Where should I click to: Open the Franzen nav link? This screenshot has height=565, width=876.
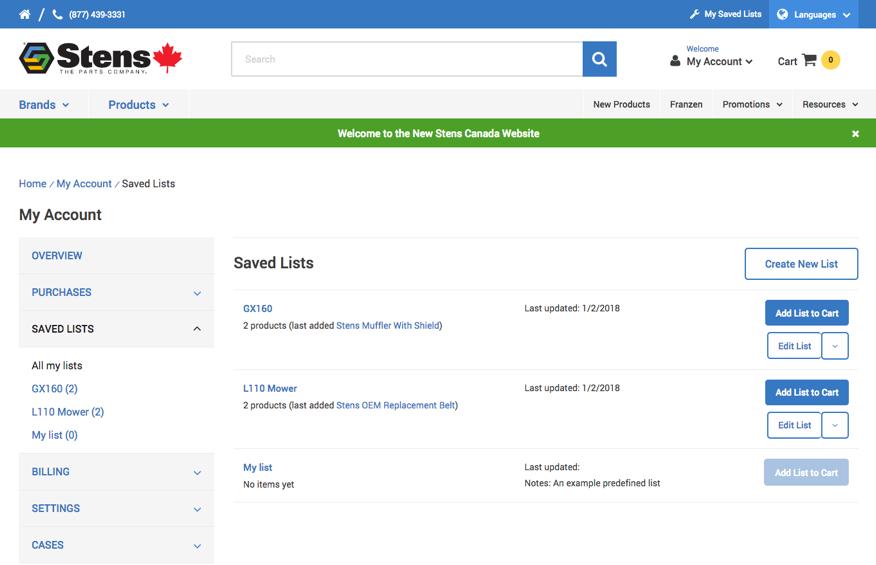pyautogui.click(x=686, y=105)
